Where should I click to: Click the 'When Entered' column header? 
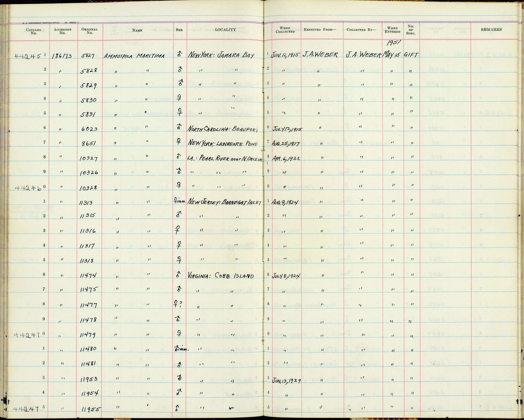(x=392, y=30)
